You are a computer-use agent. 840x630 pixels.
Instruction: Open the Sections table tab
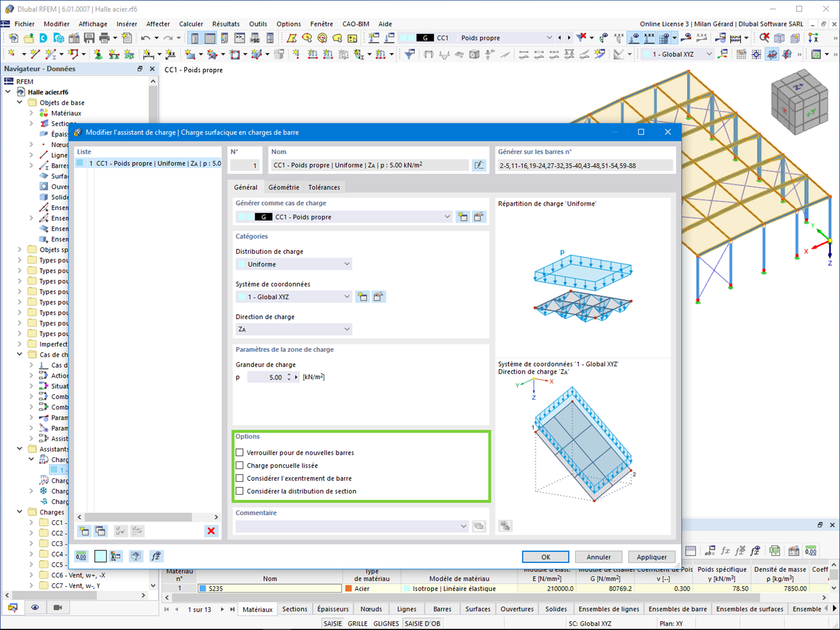[x=295, y=609]
